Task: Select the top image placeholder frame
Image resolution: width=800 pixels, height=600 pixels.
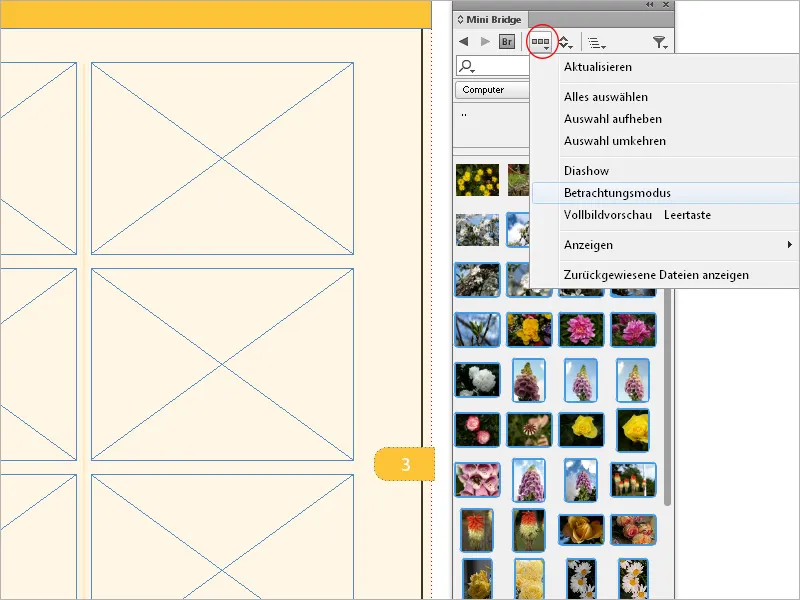Action: 222,158
